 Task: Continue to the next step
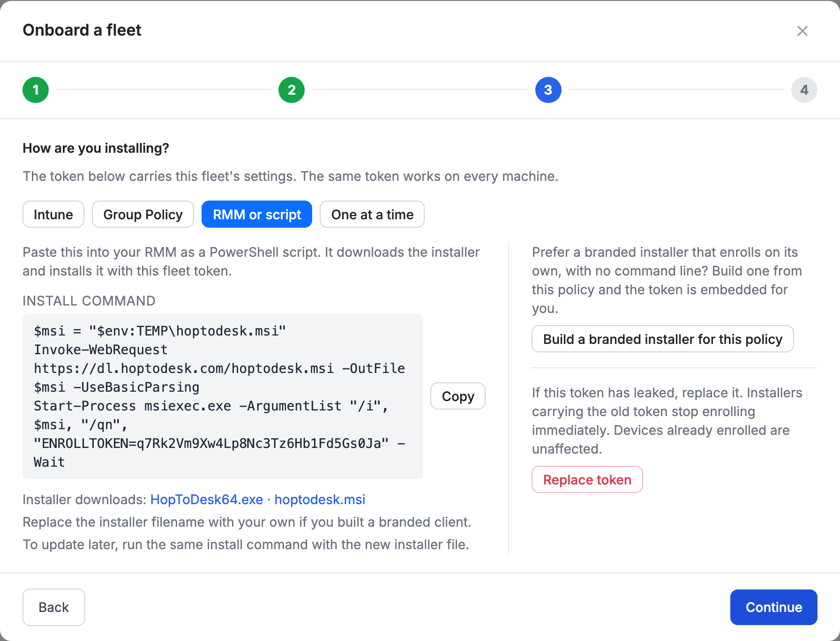[x=774, y=607]
